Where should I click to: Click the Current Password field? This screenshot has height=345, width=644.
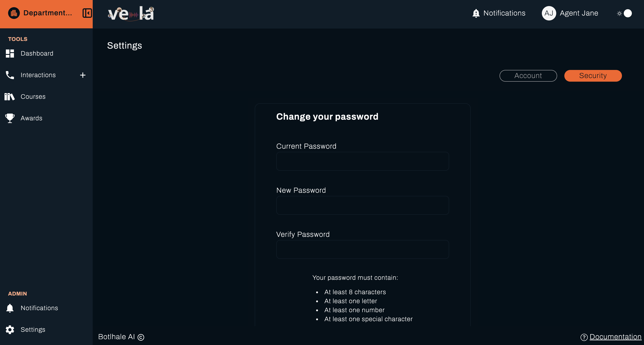tap(363, 161)
